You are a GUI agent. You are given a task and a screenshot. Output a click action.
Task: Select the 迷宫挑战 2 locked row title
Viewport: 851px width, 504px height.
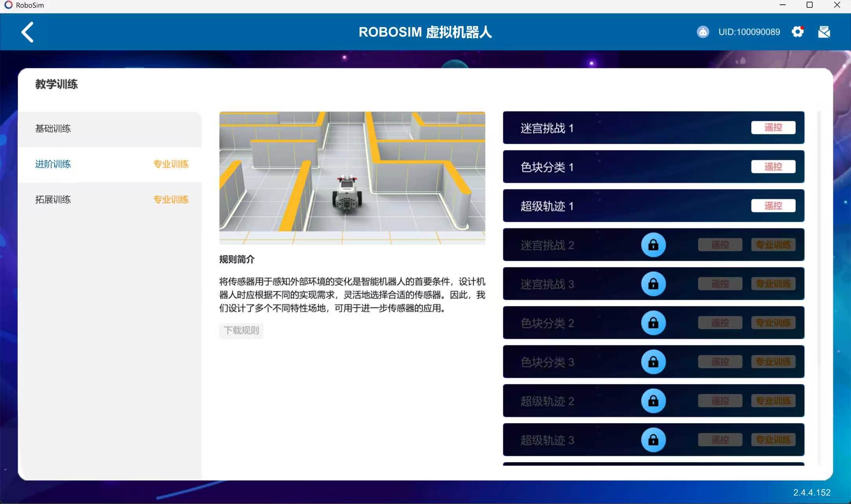click(547, 245)
